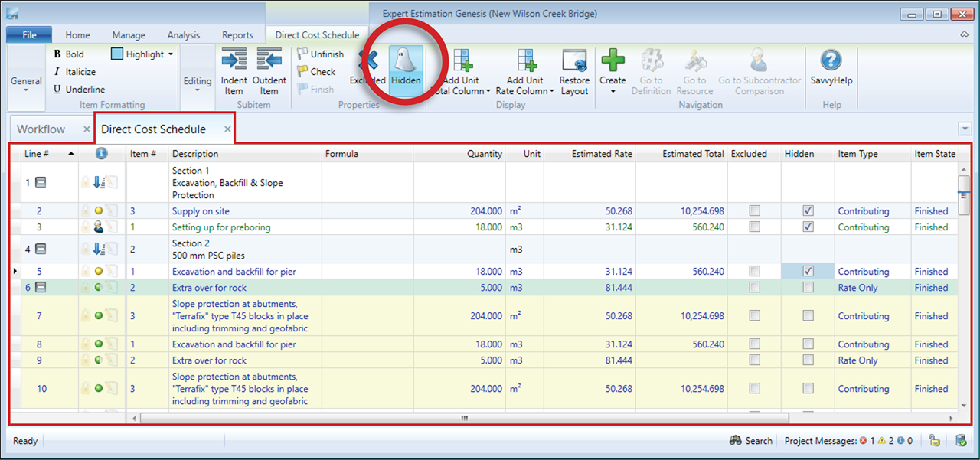
Task: Collapse Section 1 on line 1
Action: [41, 183]
